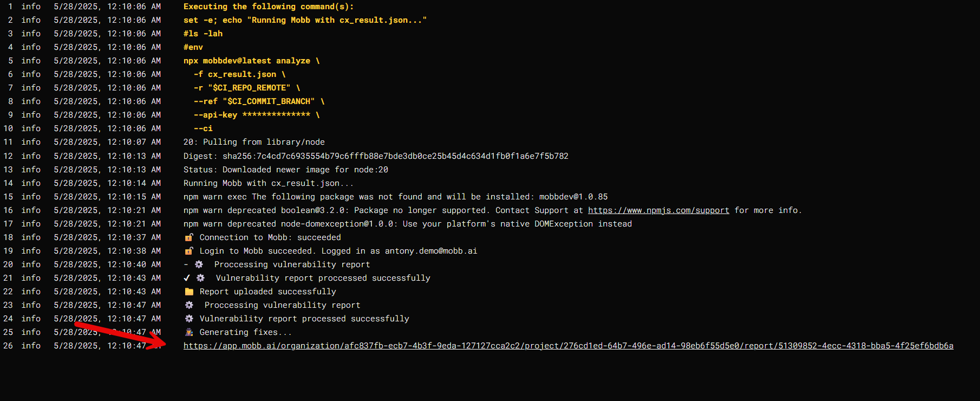
Task: Click the "Executing the following command(s):" heading
Action: [269, 7]
